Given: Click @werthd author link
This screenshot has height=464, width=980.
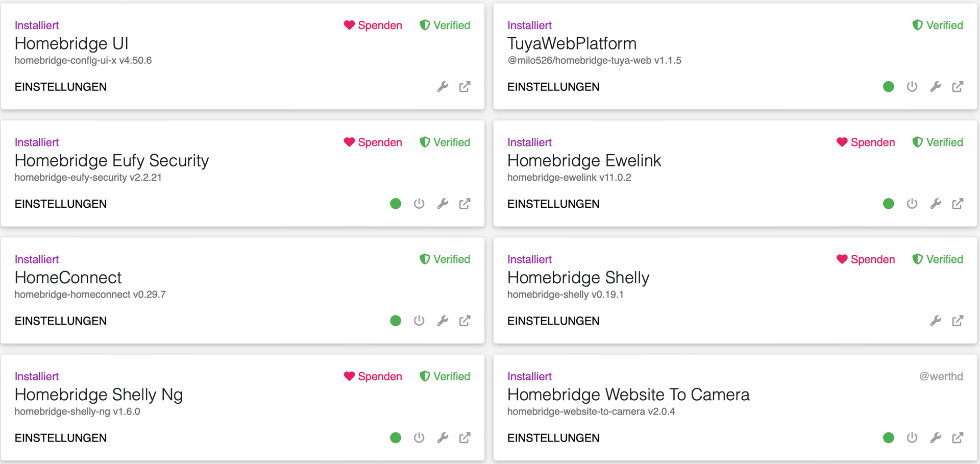Looking at the screenshot, I should click(x=941, y=376).
